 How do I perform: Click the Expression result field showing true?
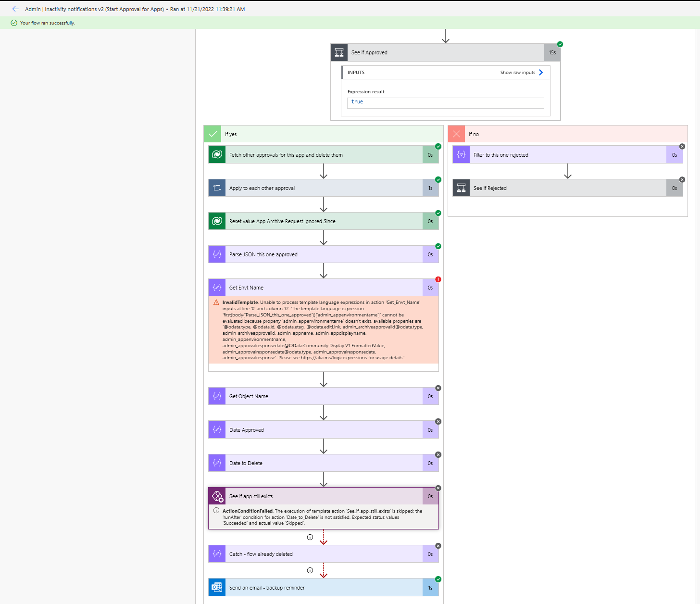(x=445, y=102)
